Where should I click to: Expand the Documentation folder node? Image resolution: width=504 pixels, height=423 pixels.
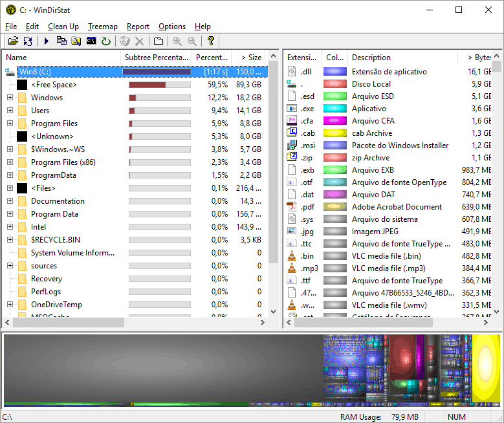click(10, 201)
